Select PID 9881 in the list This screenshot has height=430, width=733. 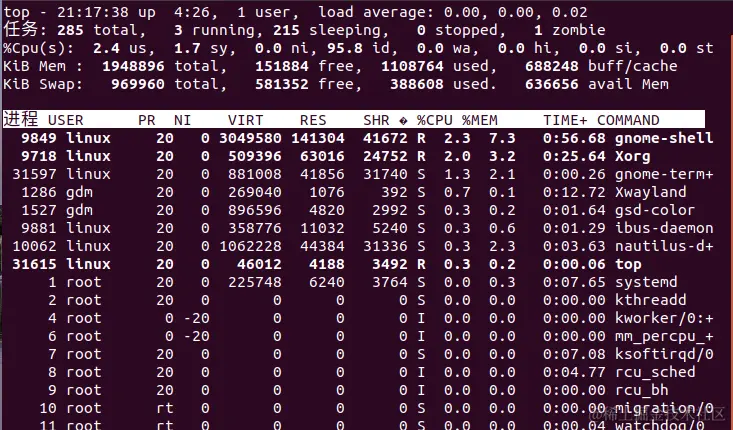(x=39, y=228)
